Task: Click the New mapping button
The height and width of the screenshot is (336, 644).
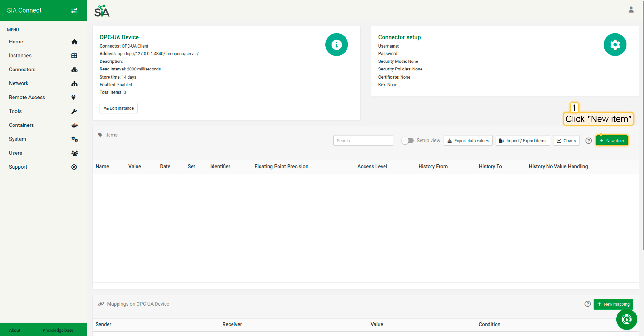Action: tap(613, 304)
